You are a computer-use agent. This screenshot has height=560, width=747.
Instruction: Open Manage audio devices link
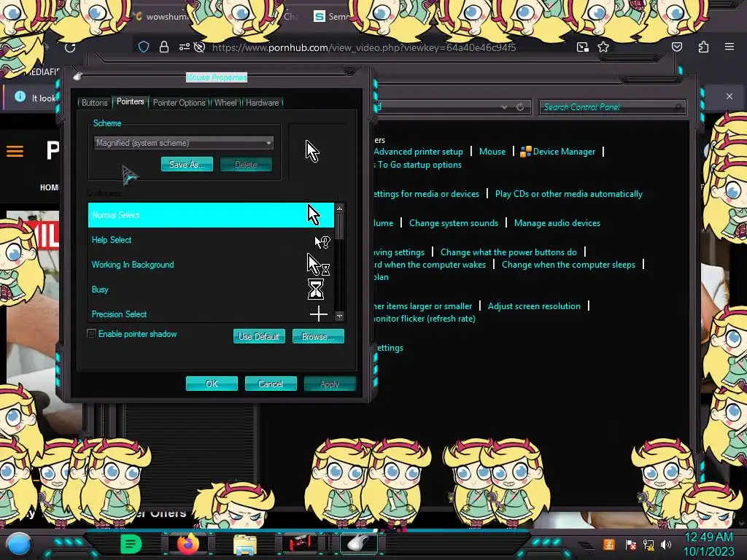(557, 223)
